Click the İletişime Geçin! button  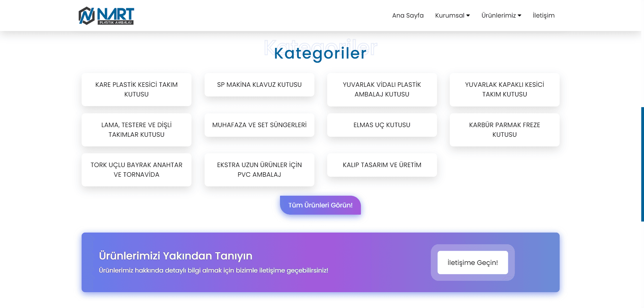[472, 263]
